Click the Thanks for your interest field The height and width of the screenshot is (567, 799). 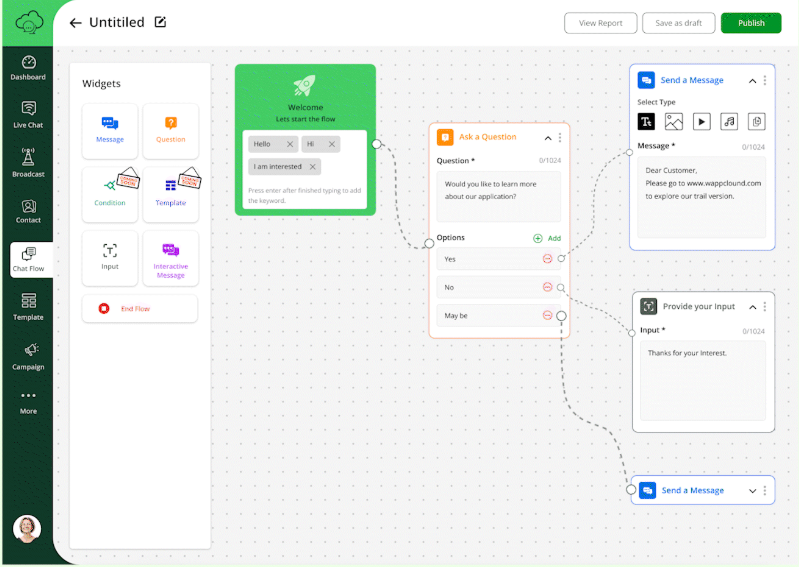click(x=703, y=381)
